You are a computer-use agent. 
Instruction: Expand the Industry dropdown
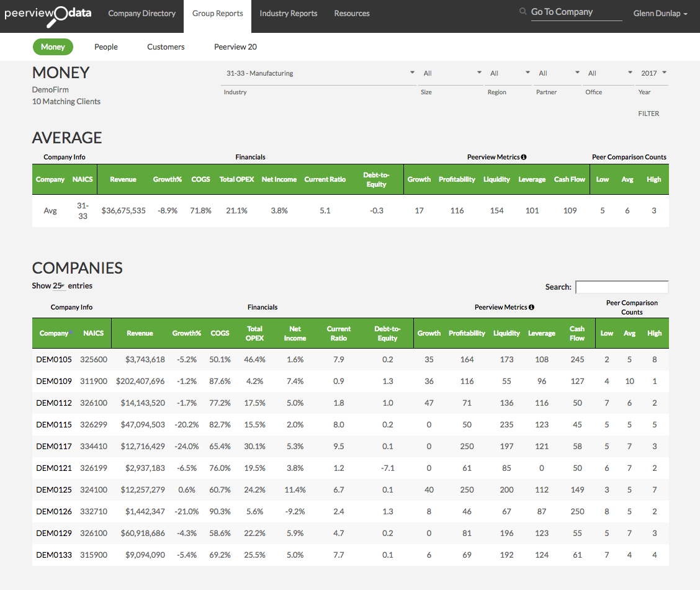click(319, 73)
